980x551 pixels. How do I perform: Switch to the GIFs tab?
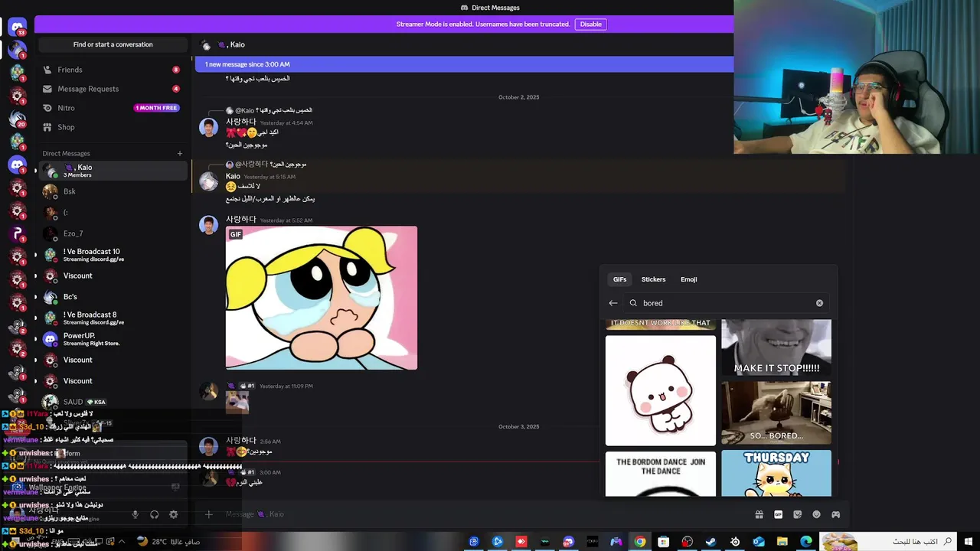619,279
